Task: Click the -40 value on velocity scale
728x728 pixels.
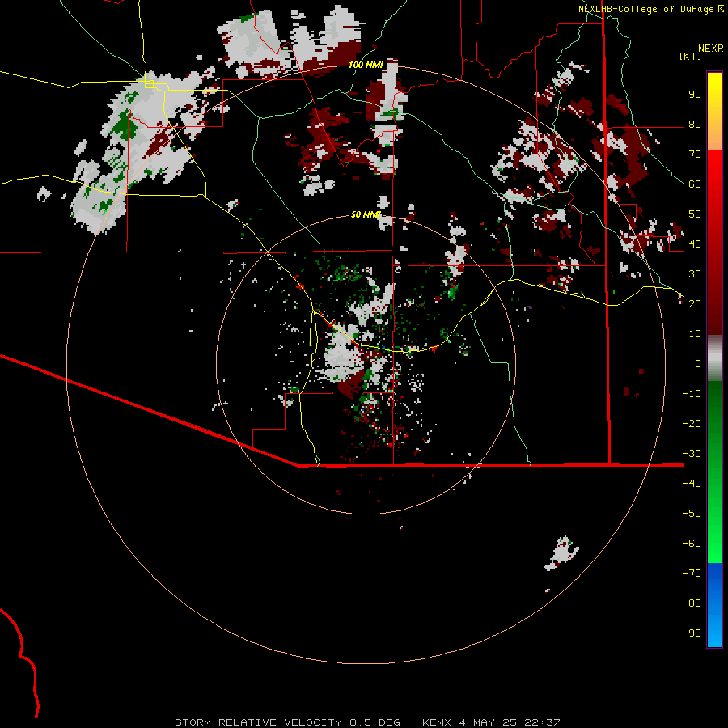Action: tap(692, 484)
